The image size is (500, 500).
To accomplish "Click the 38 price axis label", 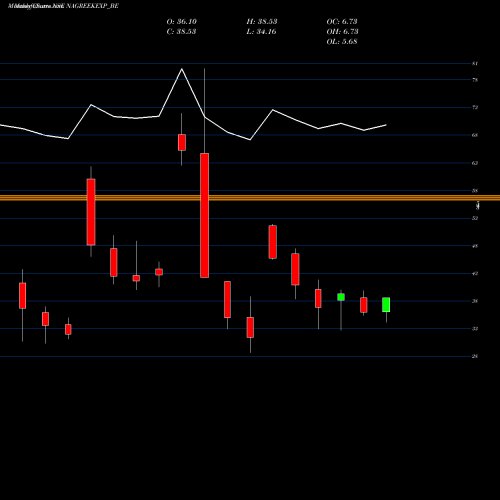I will (475, 301).
